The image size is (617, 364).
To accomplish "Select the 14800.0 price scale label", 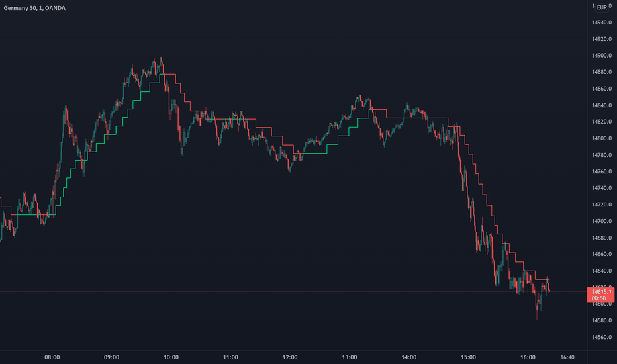I will coord(602,138).
